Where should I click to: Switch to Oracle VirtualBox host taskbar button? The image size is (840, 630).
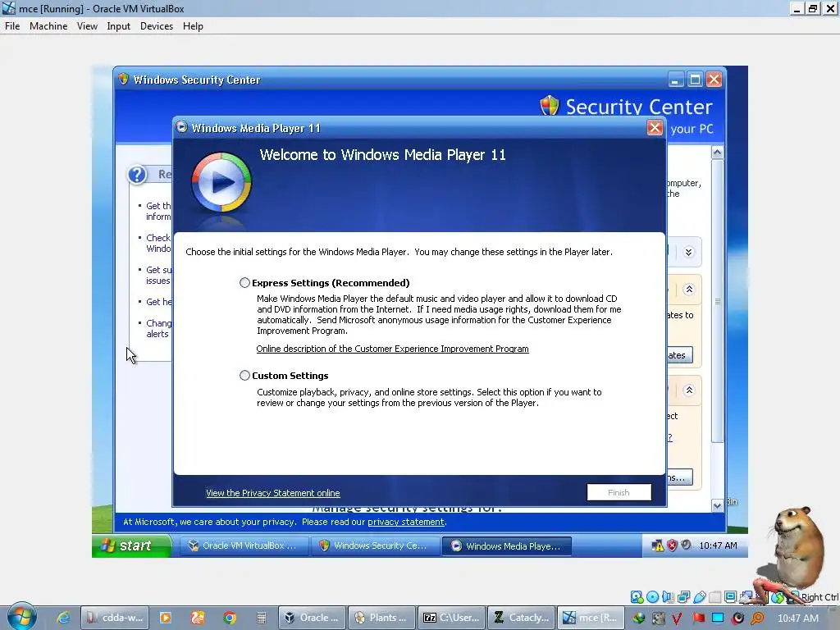(x=312, y=618)
